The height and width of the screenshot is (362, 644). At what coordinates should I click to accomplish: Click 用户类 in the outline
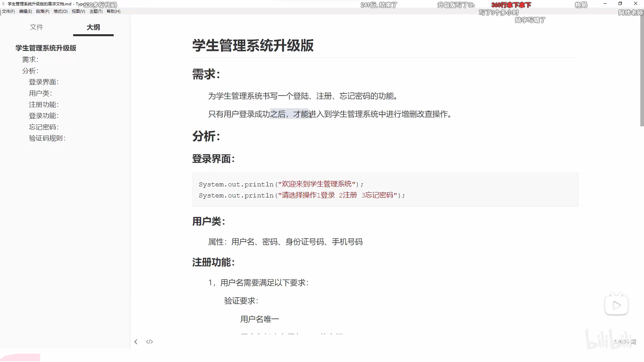[40, 93]
